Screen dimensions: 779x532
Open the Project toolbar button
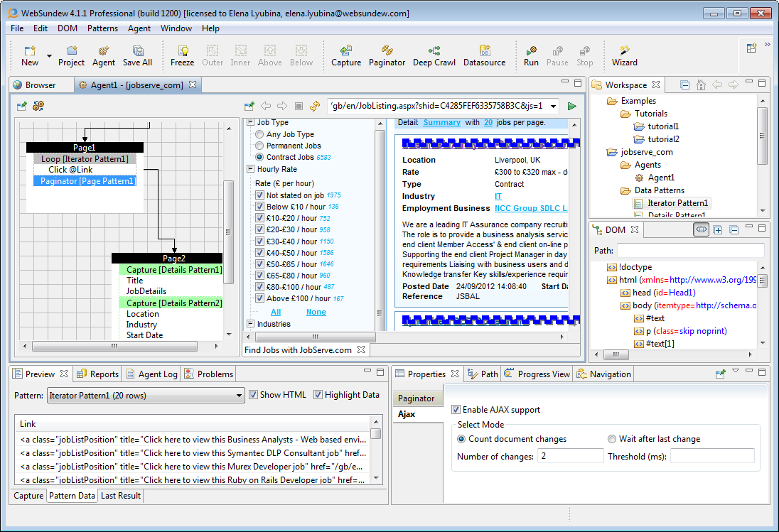coord(72,55)
